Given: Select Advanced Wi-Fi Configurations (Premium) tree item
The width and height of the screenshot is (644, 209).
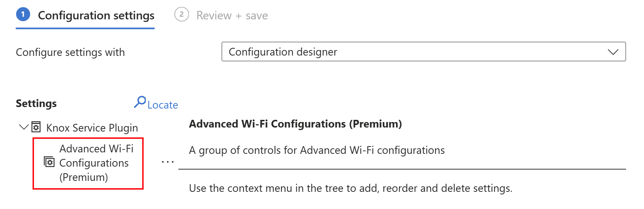Looking at the screenshot, I should click(88, 163).
